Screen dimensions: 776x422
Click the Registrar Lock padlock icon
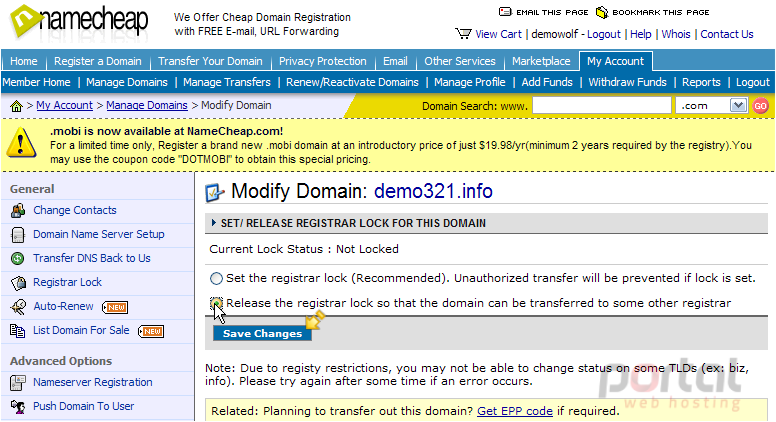[x=18, y=282]
